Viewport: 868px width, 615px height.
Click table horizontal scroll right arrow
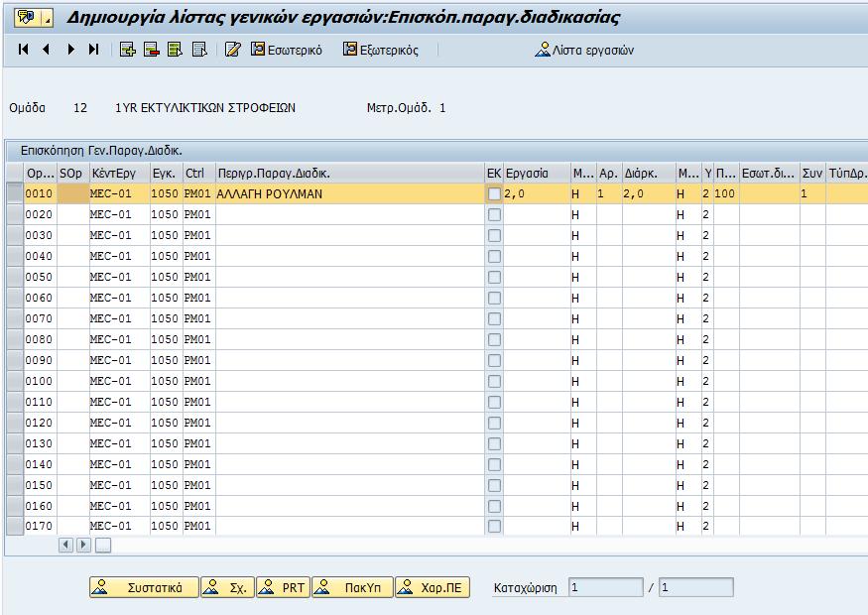tap(83, 545)
